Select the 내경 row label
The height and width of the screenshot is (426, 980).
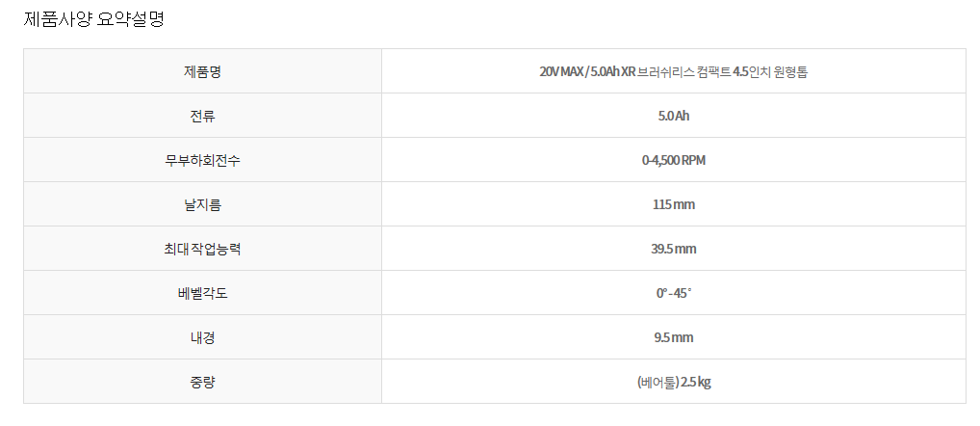tap(202, 337)
